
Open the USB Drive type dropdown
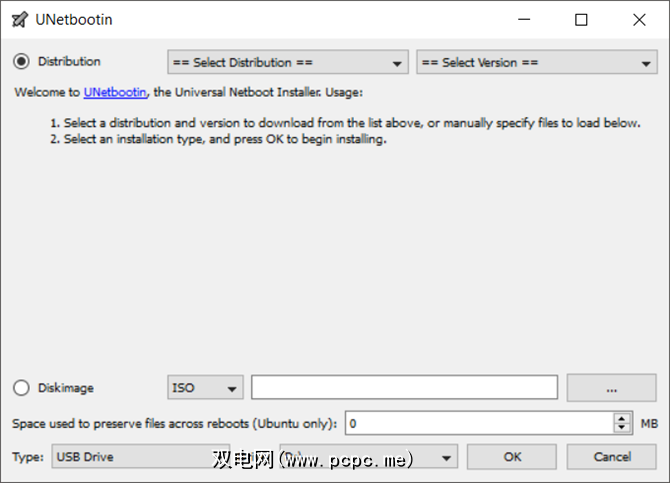coord(141,456)
